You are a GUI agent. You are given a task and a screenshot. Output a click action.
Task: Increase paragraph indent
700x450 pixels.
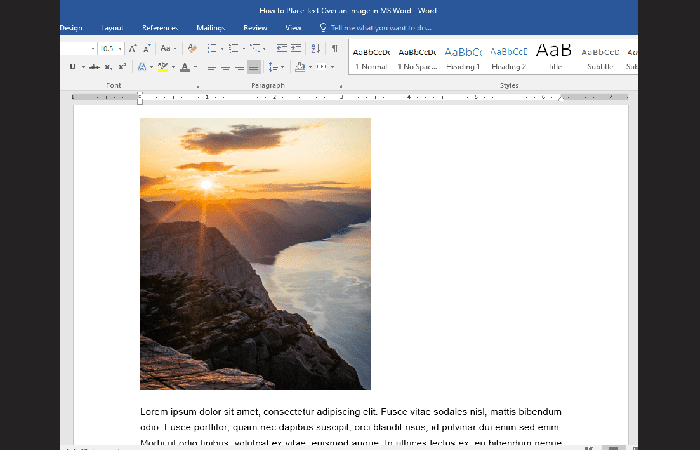point(296,48)
